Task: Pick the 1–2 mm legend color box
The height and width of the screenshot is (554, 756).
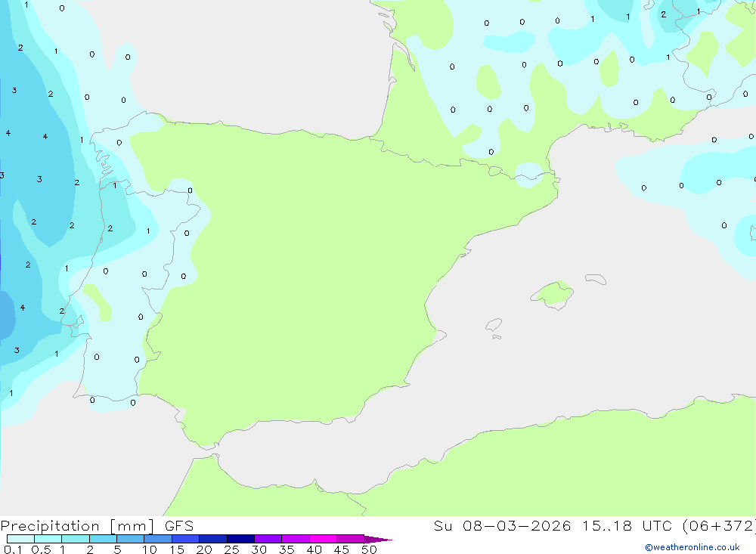Action: [x=75, y=539]
